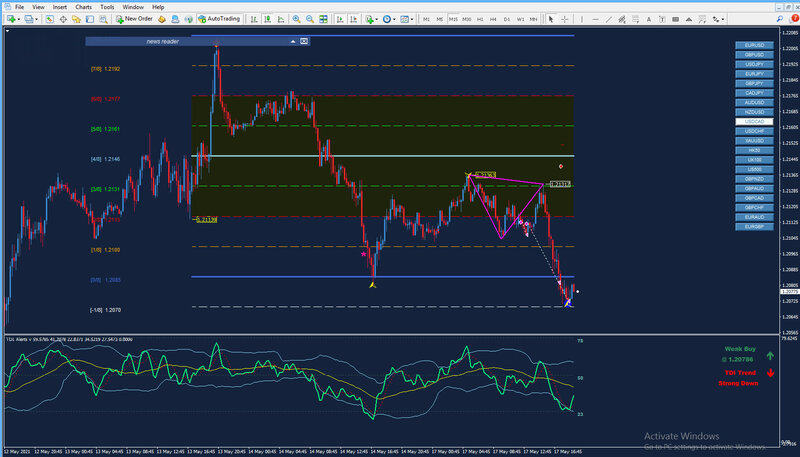Switch timeframe to M30
Viewport: 800px width, 457px height.
pos(467,19)
